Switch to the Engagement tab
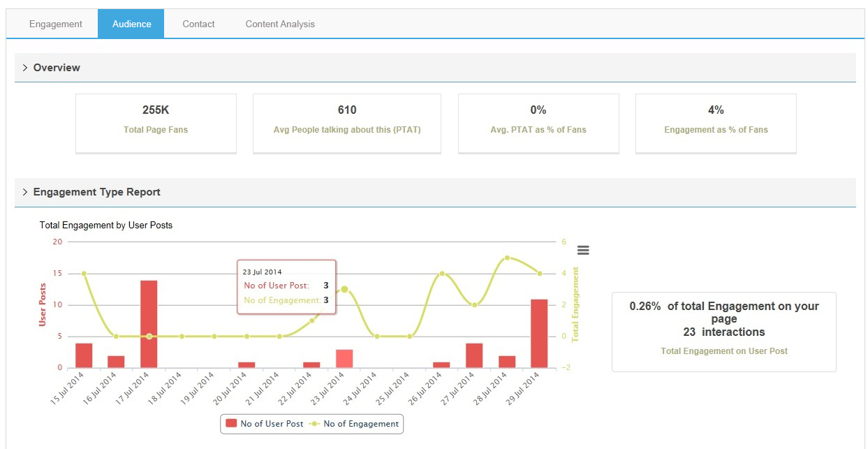The image size is (868, 449). coord(56,24)
